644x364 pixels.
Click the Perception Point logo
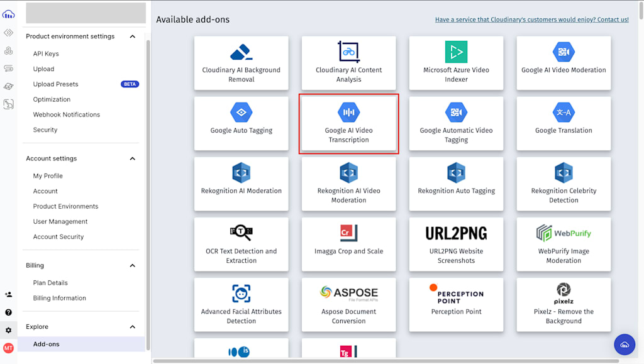(456, 294)
